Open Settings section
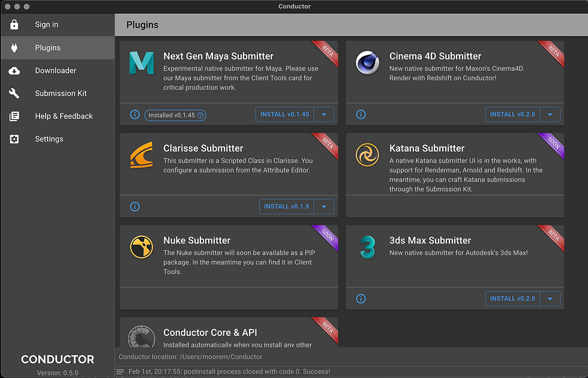The image size is (588, 378). (x=58, y=139)
